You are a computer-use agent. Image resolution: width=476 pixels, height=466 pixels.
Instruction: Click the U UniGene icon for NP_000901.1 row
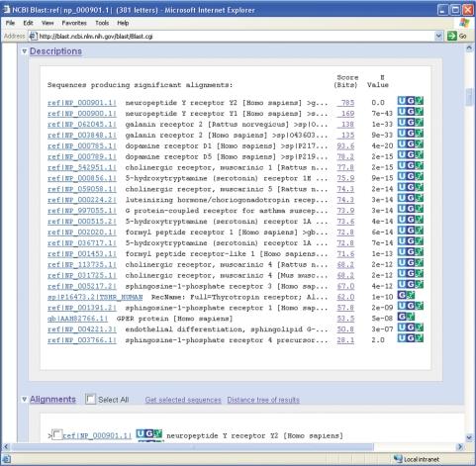click(402, 101)
